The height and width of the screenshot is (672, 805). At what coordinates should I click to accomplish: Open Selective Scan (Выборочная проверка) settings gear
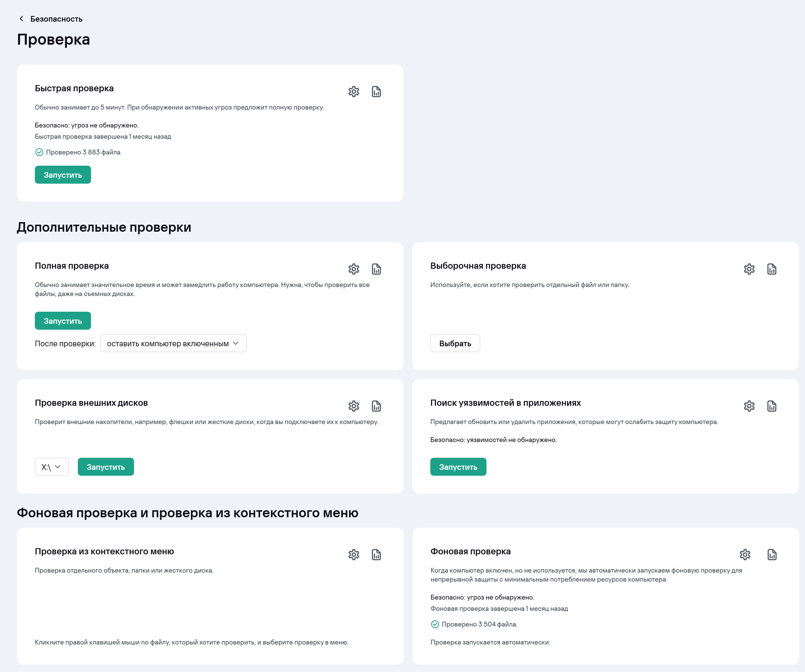click(749, 269)
